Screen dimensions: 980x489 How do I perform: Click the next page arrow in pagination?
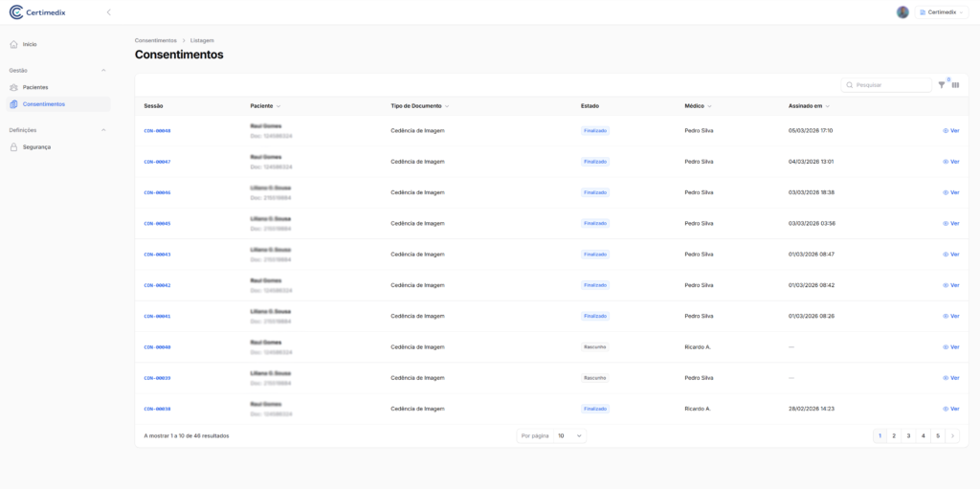952,435
